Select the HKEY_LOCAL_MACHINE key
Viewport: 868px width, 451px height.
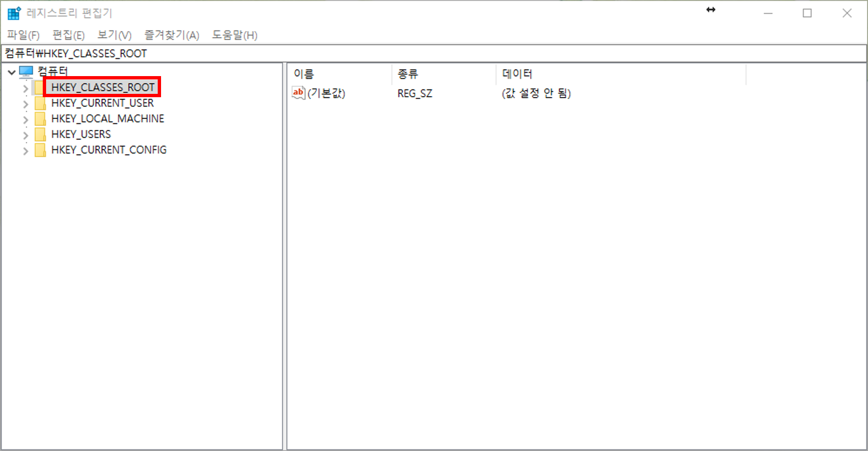coord(107,119)
